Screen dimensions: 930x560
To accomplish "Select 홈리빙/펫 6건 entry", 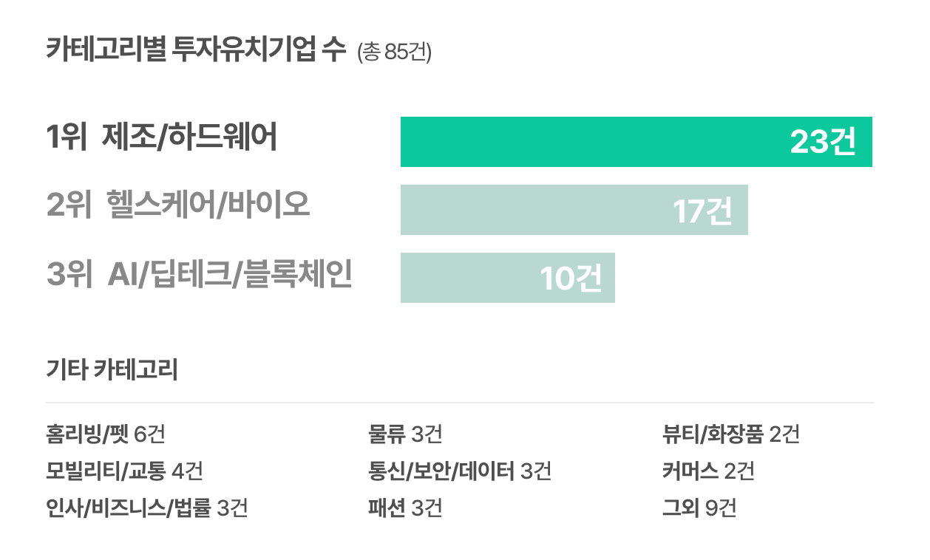I will (x=106, y=434).
